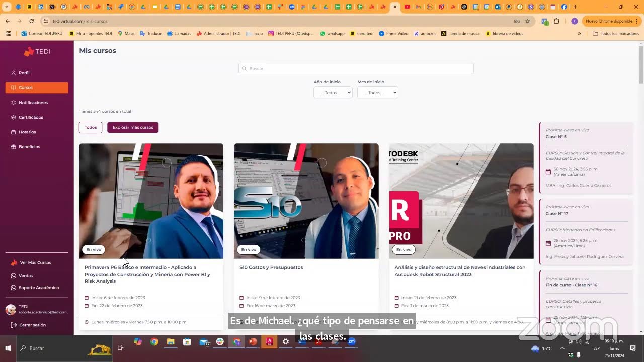Click the S10 Costos y Presupuestos title
The image size is (644, 362).
point(271,267)
